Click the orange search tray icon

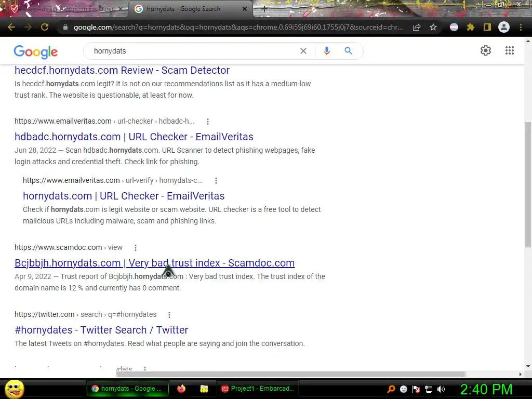pyautogui.click(x=391, y=389)
